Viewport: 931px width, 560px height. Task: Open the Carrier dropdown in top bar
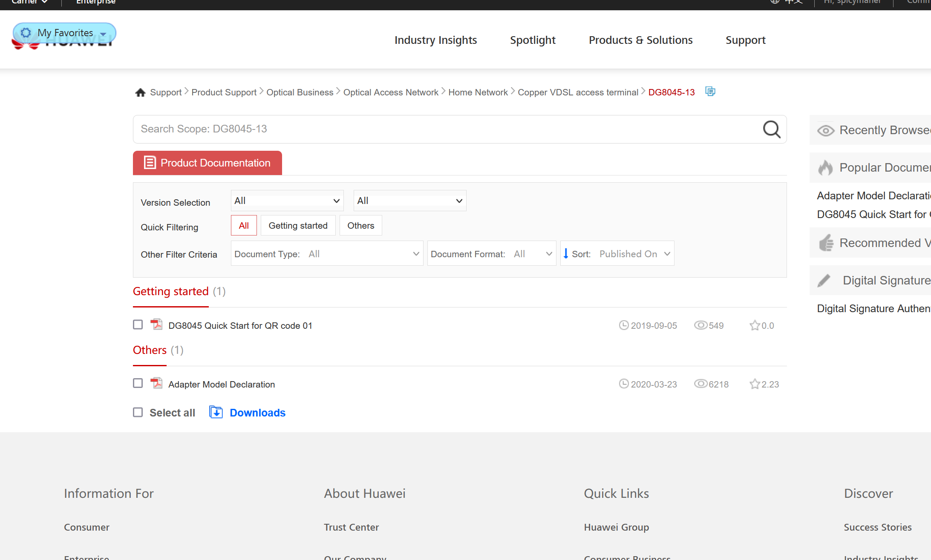tap(29, 2)
